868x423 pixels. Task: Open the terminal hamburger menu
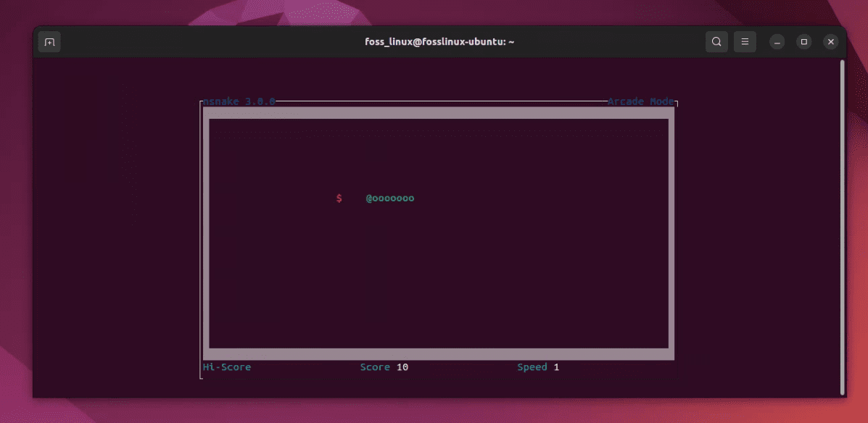tap(745, 42)
